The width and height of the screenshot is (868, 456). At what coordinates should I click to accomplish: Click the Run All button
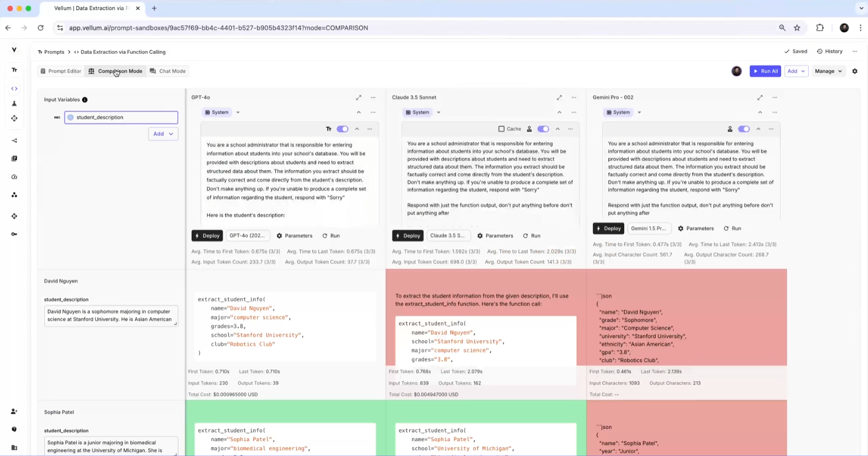click(765, 71)
